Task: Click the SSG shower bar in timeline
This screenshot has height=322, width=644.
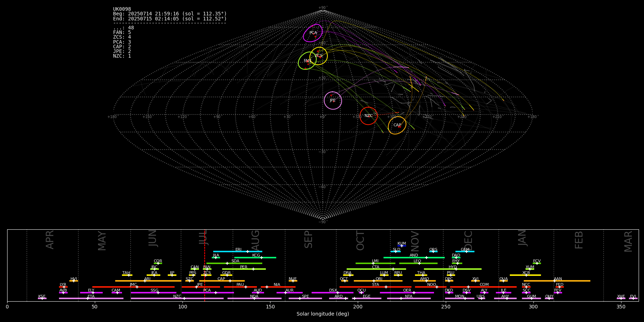Action: coord(153,293)
